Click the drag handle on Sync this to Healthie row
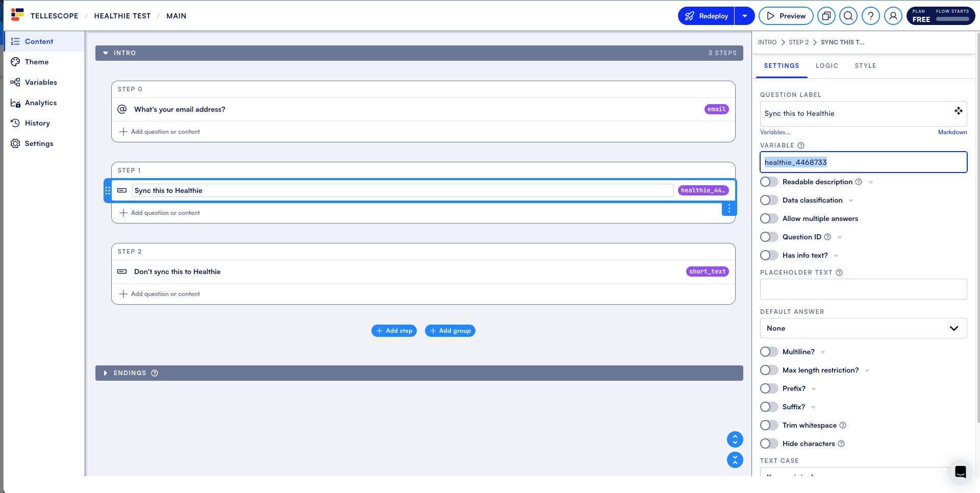The width and height of the screenshot is (980, 493). click(x=108, y=190)
